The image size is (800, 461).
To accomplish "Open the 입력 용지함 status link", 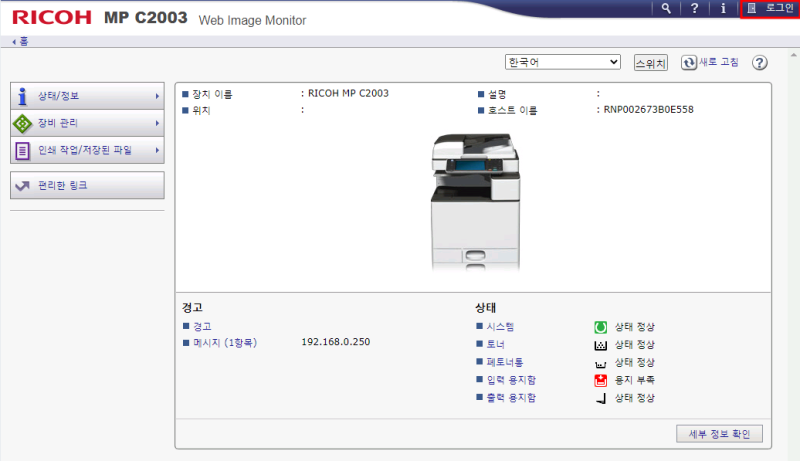I will (x=511, y=380).
